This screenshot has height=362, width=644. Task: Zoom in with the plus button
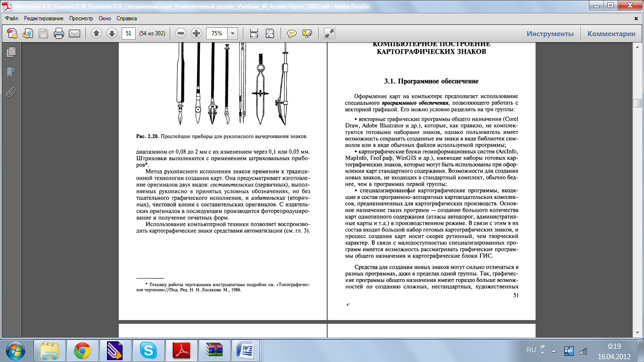197,33
